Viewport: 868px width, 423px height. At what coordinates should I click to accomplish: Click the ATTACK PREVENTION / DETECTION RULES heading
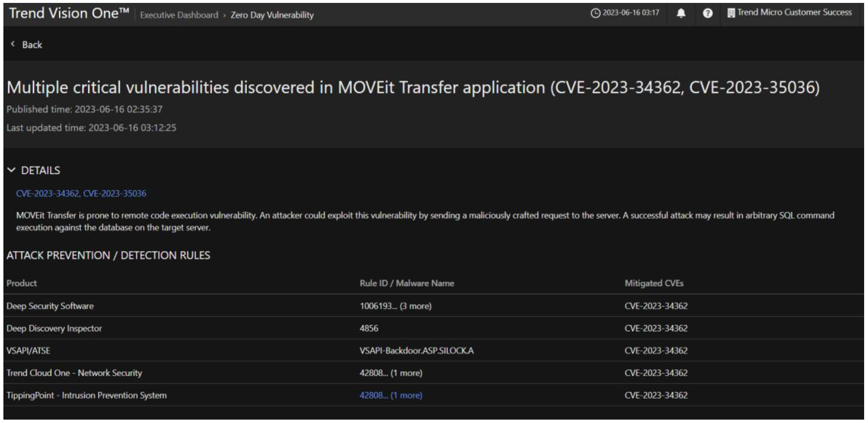point(108,255)
